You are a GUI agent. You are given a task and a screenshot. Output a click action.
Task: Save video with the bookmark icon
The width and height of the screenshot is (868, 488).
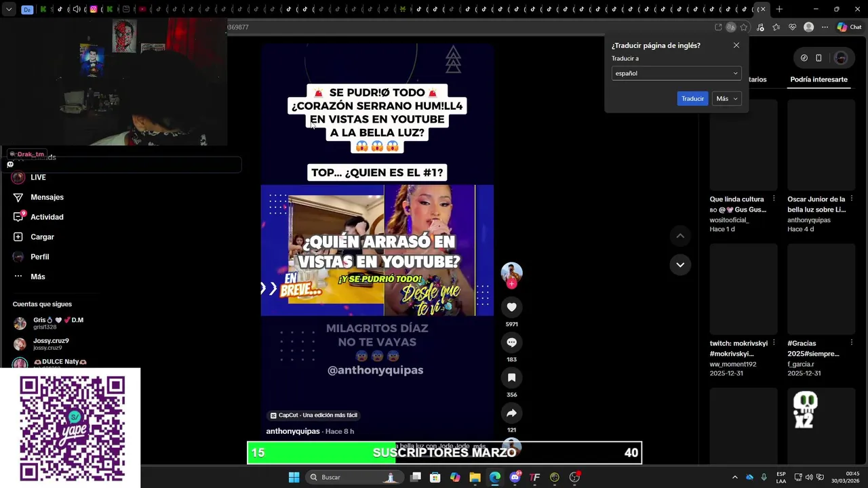click(x=511, y=378)
